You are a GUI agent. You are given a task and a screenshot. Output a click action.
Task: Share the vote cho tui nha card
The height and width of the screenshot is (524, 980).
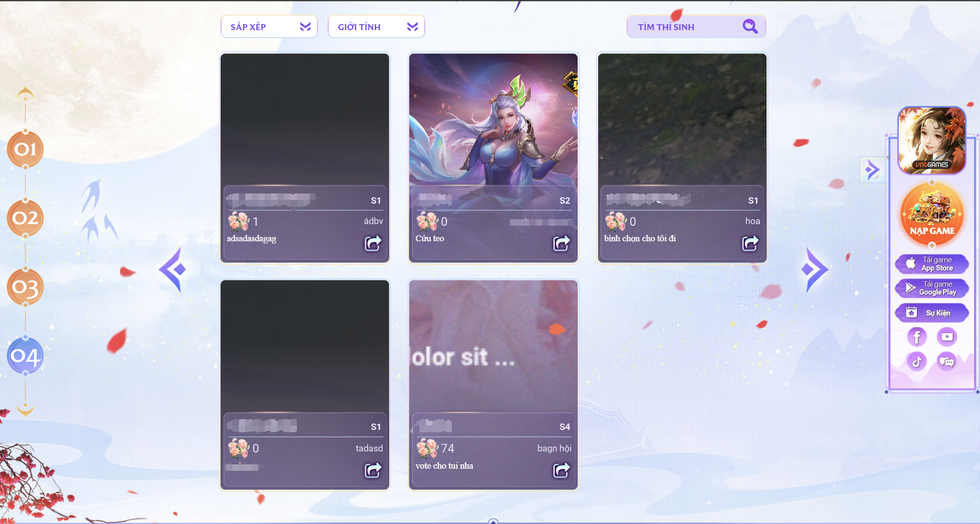(x=562, y=470)
